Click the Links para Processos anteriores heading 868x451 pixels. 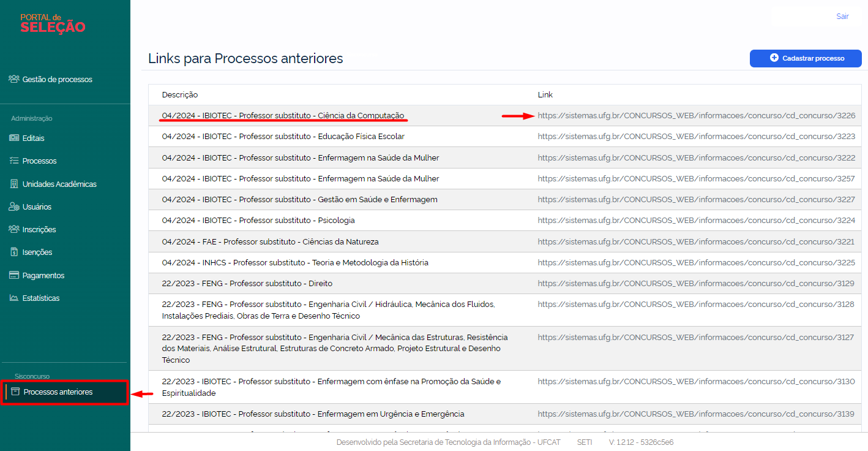coord(245,59)
